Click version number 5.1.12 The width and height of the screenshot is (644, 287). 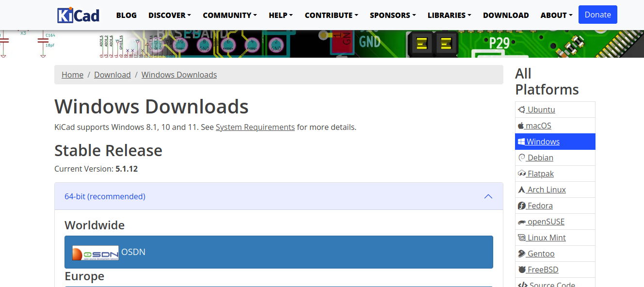[127, 169]
